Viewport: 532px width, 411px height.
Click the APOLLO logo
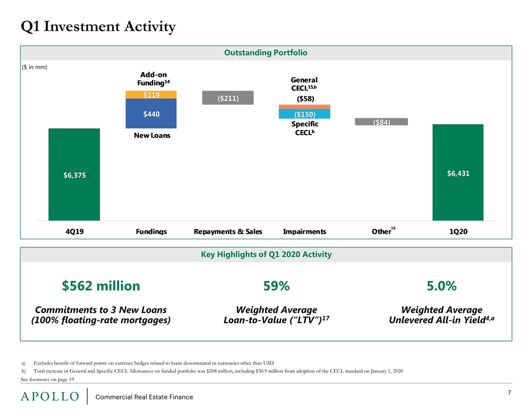tap(50, 396)
